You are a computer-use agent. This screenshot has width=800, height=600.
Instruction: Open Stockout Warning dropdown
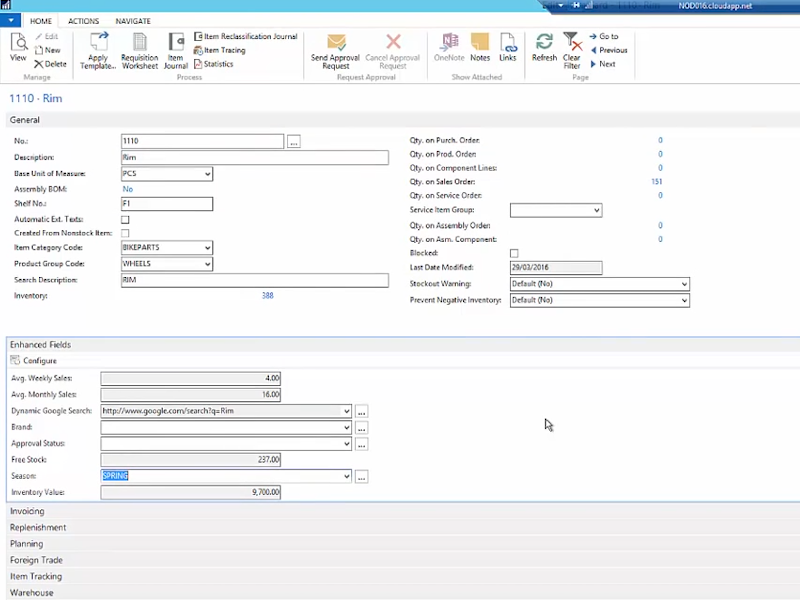684,284
